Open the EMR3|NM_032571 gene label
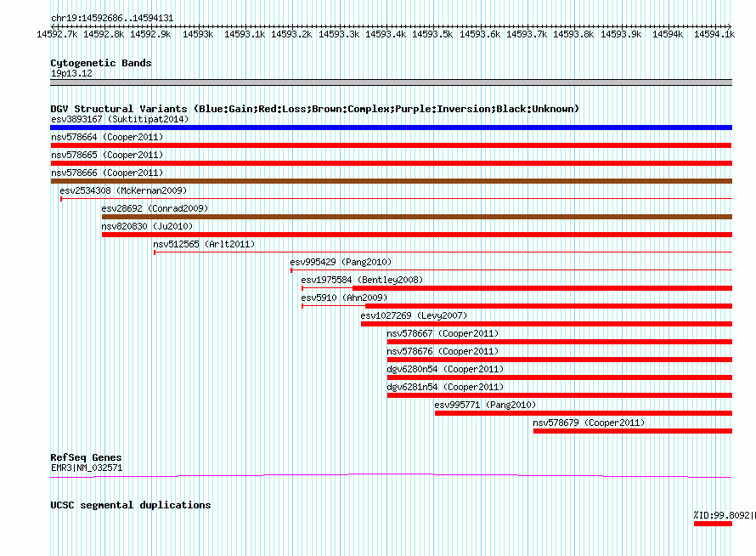This screenshot has height=556, width=756. 87,468
